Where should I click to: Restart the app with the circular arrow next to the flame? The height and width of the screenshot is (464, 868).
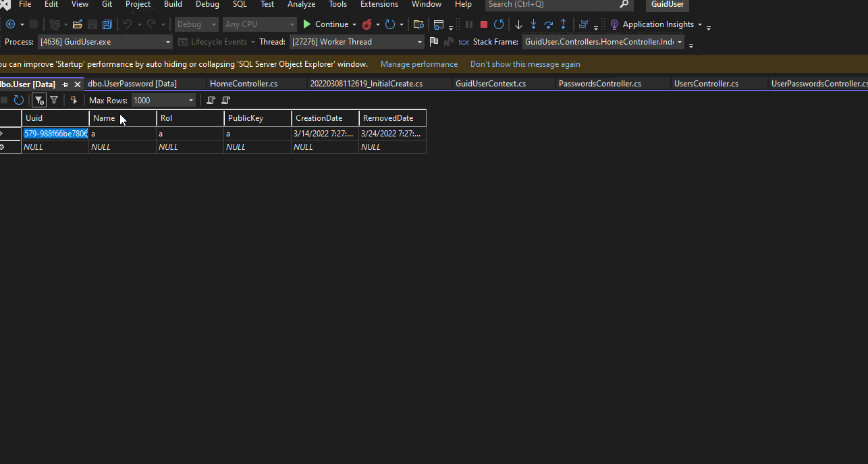tap(390, 24)
